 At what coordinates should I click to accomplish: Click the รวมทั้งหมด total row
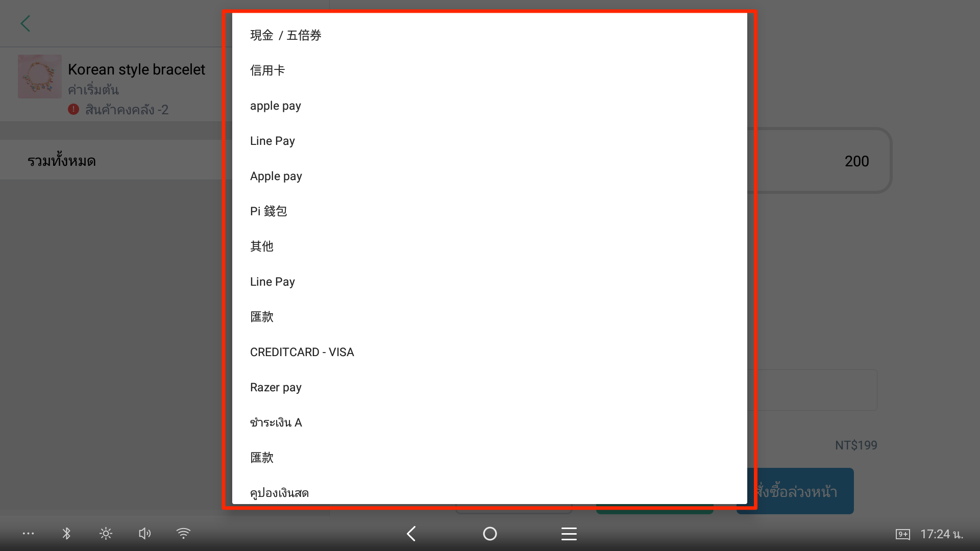click(x=112, y=161)
